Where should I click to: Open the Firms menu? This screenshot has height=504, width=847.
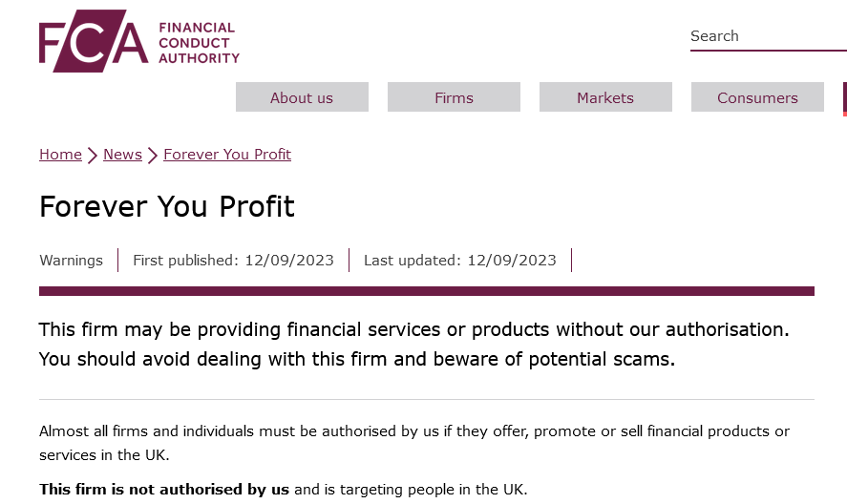tap(454, 97)
